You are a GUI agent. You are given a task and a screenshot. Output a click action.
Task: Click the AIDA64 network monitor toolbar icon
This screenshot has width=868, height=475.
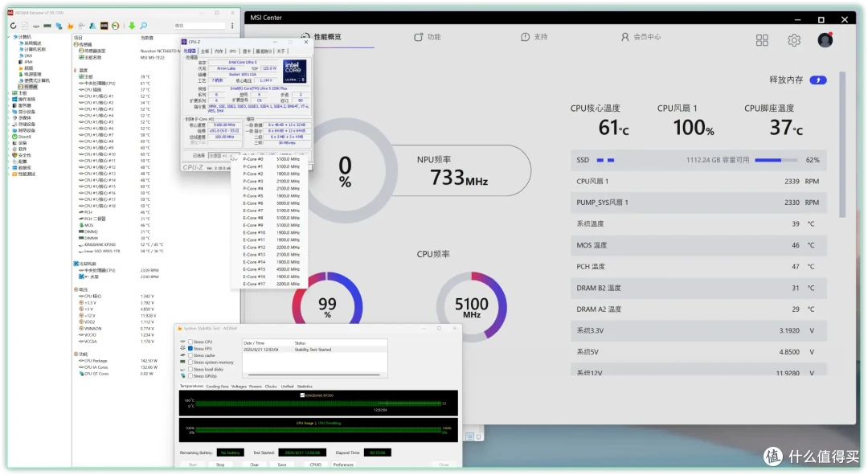coord(59,26)
